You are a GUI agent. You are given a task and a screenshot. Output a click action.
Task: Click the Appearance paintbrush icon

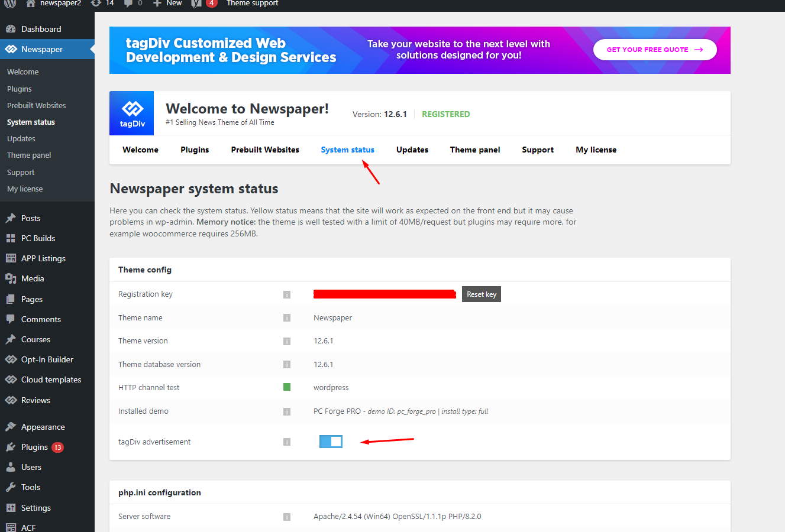[x=11, y=427]
